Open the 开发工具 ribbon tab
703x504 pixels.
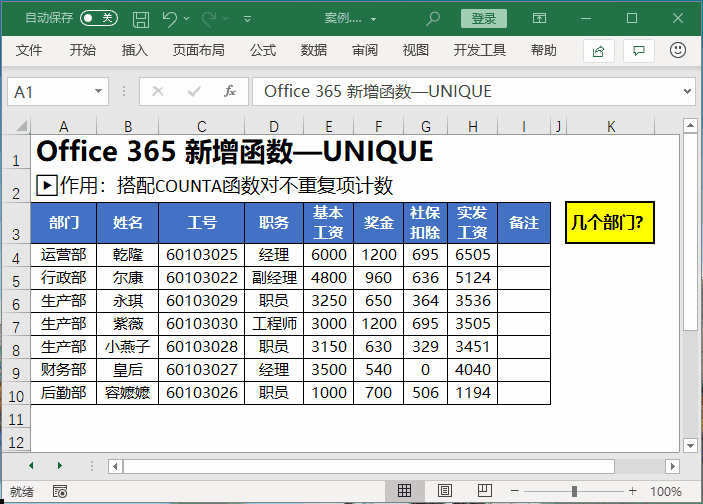click(479, 51)
